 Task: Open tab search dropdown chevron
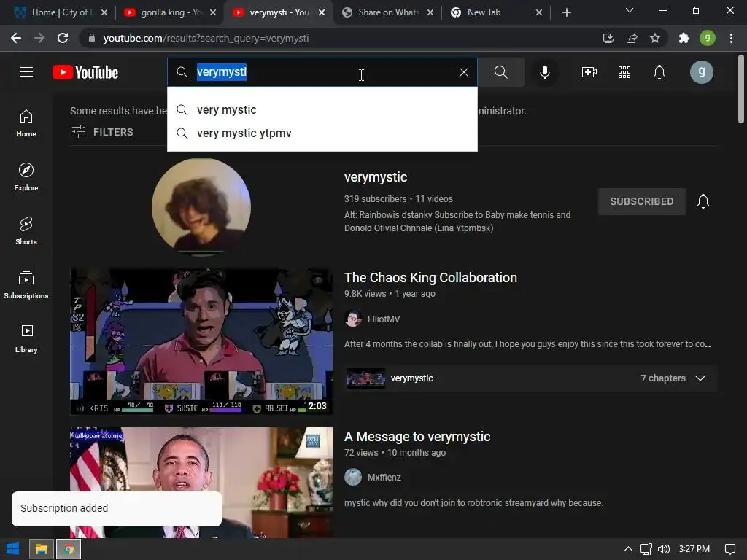630,10
